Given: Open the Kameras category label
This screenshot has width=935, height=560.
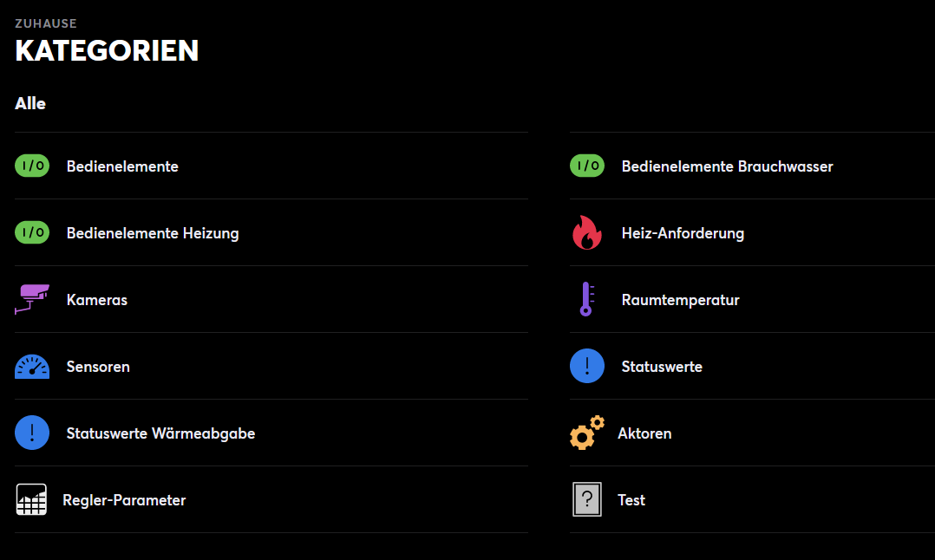Looking at the screenshot, I should click(97, 300).
